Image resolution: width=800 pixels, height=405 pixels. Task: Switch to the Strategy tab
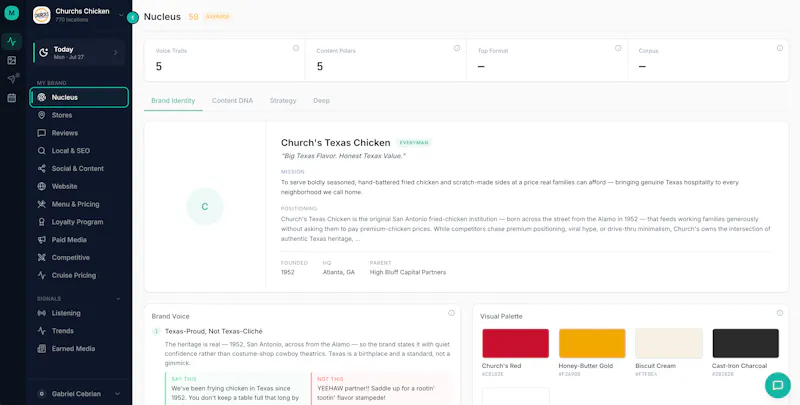point(283,100)
